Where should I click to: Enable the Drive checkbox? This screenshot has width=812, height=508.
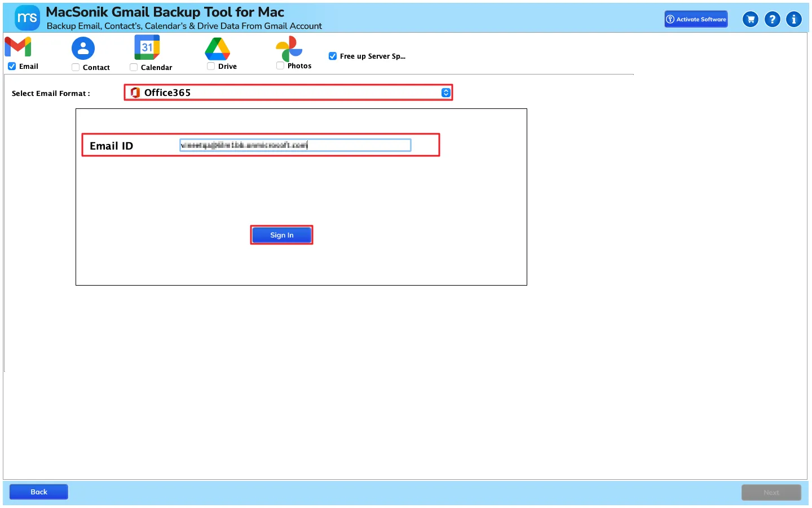pyautogui.click(x=211, y=66)
